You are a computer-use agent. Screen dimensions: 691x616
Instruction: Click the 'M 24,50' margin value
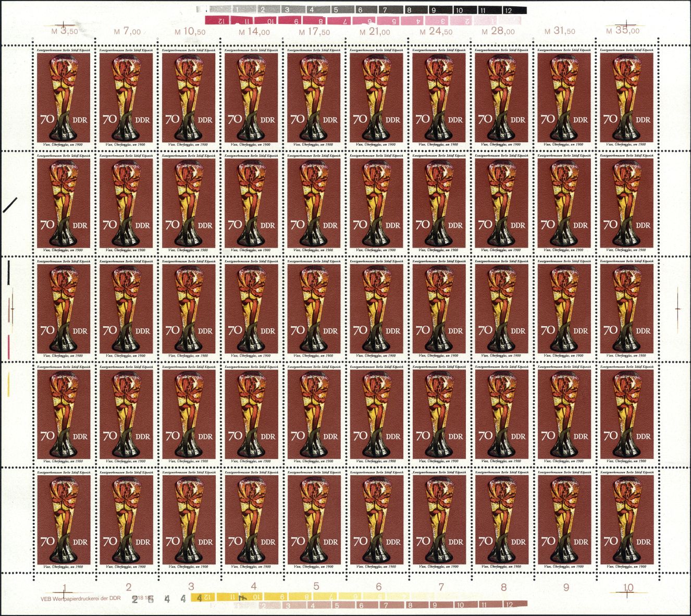[x=436, y=31]
